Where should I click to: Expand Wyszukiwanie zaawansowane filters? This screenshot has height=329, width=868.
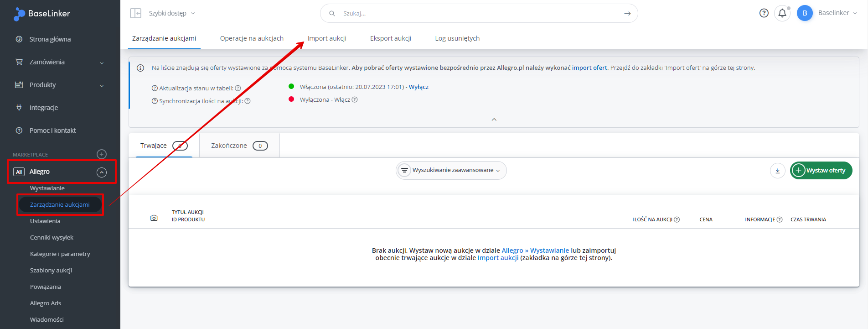451,170
